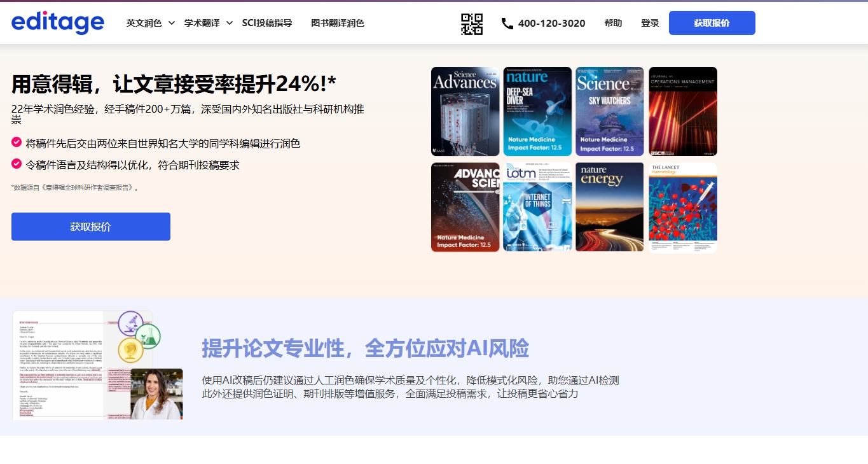Open the Advanced Science journal cover
The image size is (868, 464).
point(465,207)
